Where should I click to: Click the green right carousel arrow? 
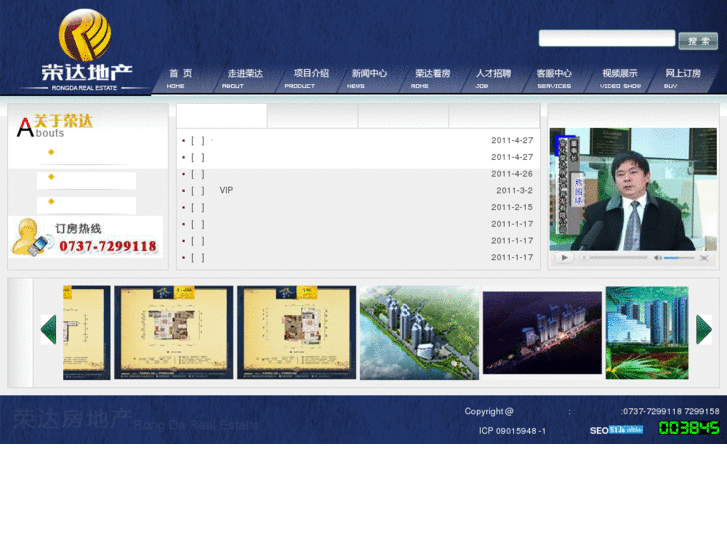click(x=704, y=329)
